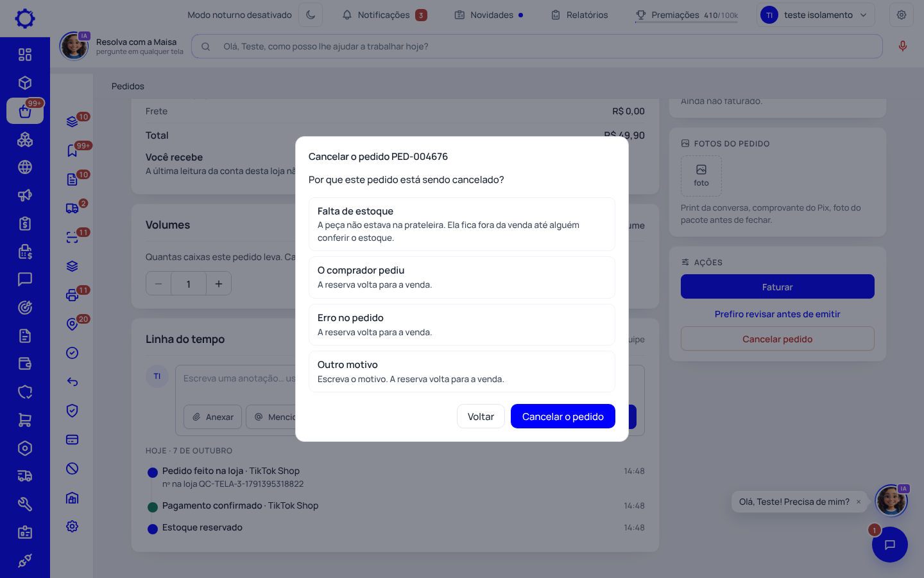Click the Anexar attachment button
This screenshot has width=924, height=578.
tap(213, 417)
